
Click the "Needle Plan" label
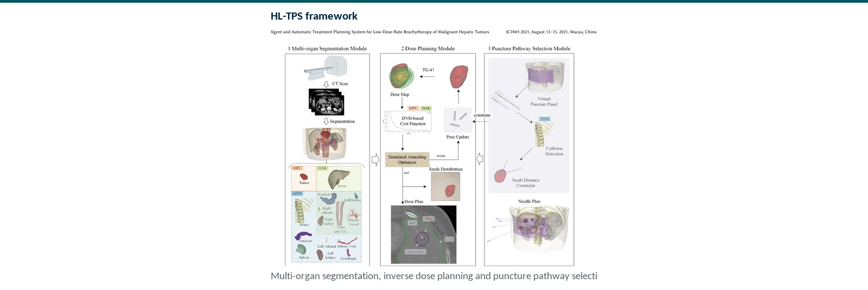click(x=529, y=201)
